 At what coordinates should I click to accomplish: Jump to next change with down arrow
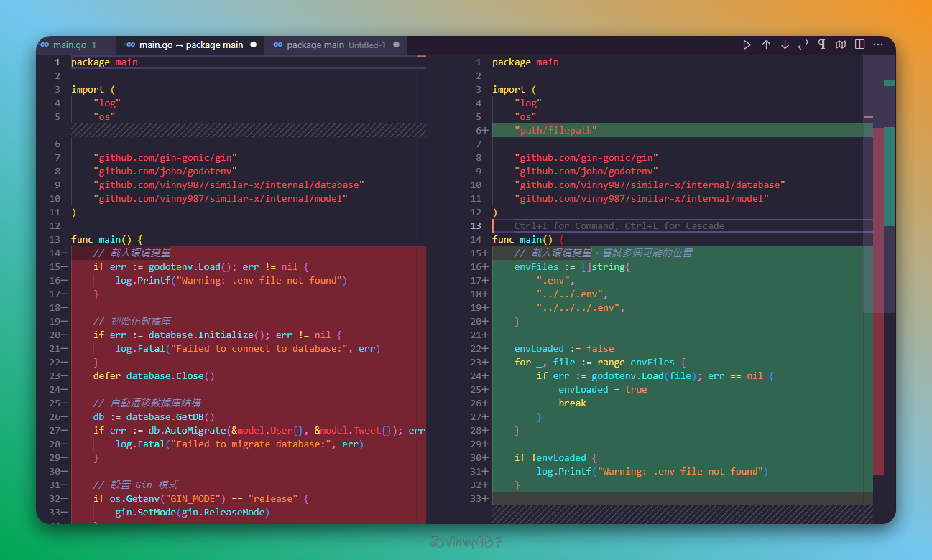coord(785,45)
